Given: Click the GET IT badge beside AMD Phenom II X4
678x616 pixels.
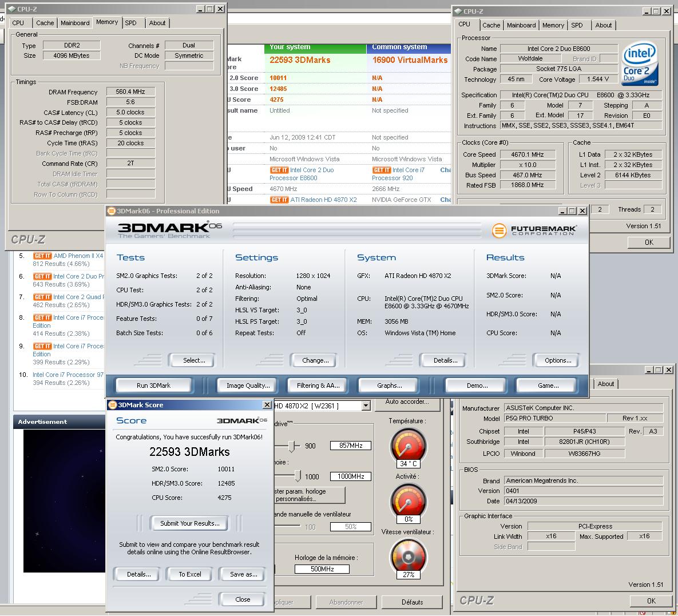Looking at the screenshot, I should coord(42,256).
